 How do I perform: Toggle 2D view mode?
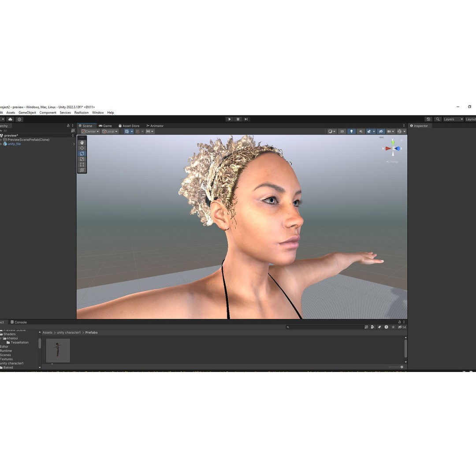click(x=342, y=131)
